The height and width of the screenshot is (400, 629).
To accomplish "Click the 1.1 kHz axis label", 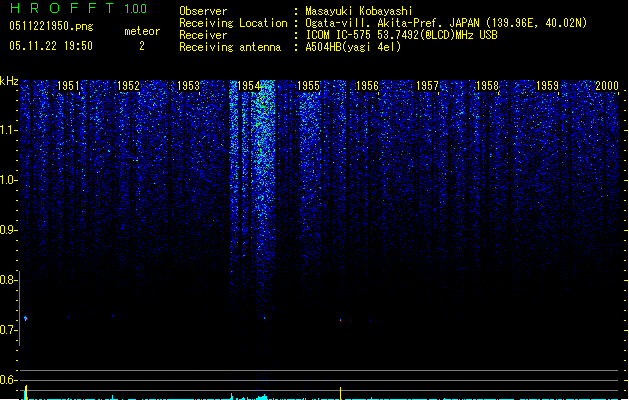I will 8,130.
